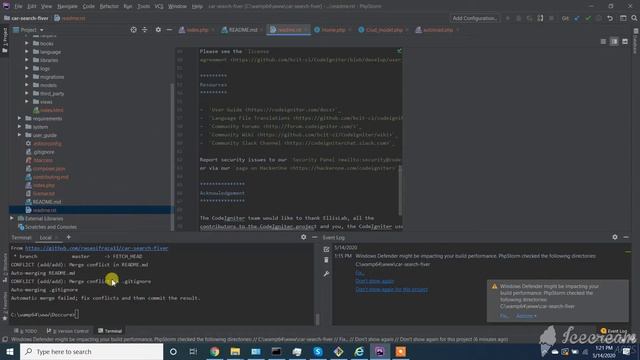This screenshot has height=360, width=640.
Task: Click the terminal vertical scrollbar
Action: pos(318,318)
